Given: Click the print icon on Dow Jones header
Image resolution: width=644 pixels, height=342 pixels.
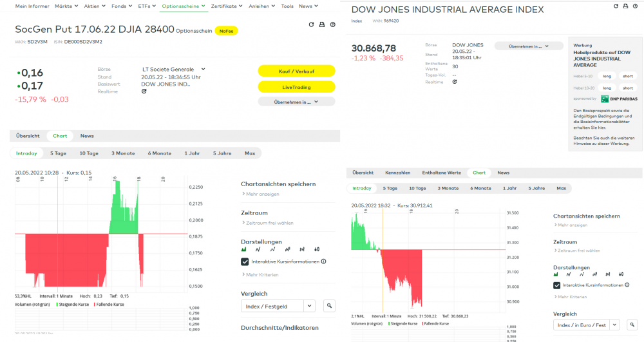Looking at the screenshot, I should 625,6.
